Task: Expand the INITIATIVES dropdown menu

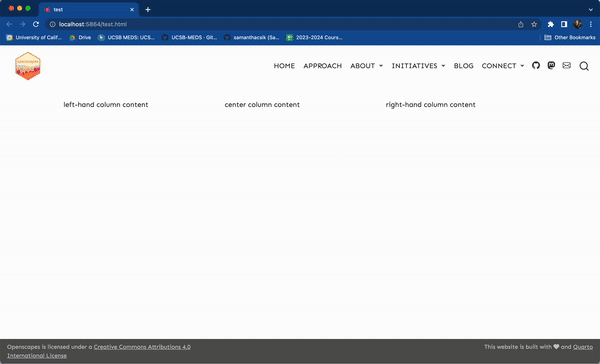Action: [418, 66]
